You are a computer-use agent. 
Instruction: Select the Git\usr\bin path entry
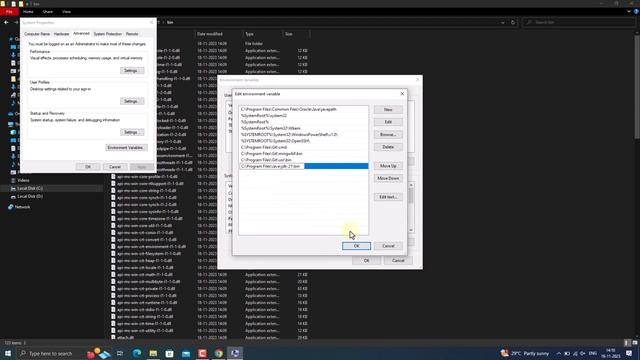(x=303, y=160)
